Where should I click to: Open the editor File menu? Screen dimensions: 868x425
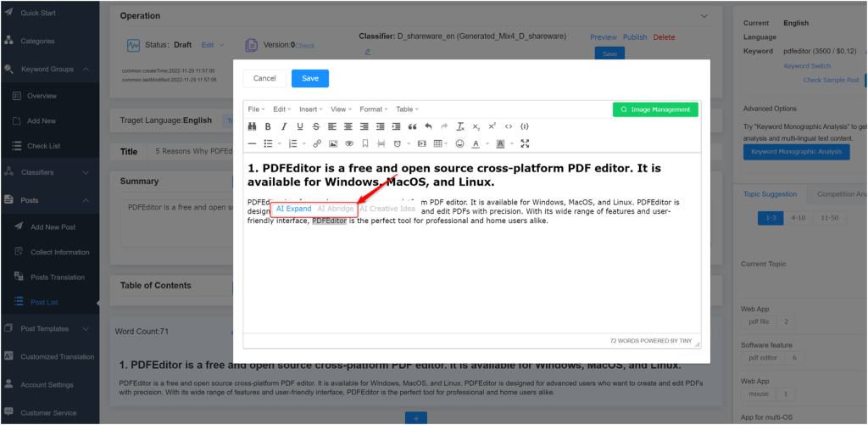coord(256,109)
